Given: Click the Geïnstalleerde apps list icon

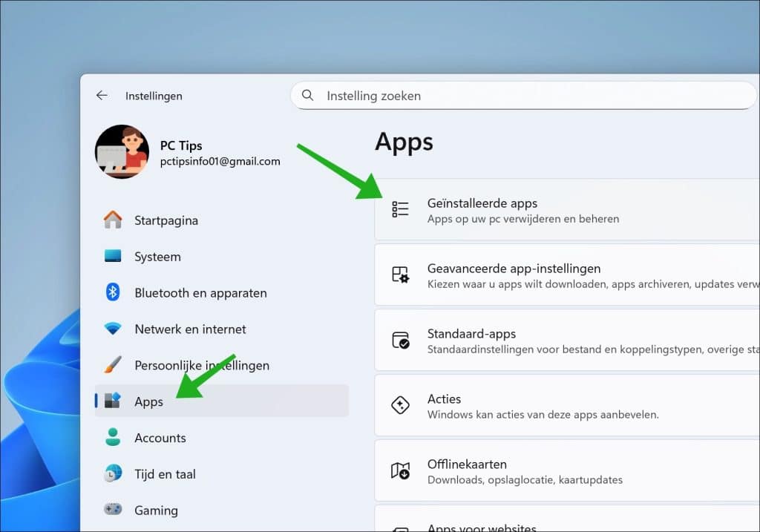Looking at the screenshot, I should [400, 209].
